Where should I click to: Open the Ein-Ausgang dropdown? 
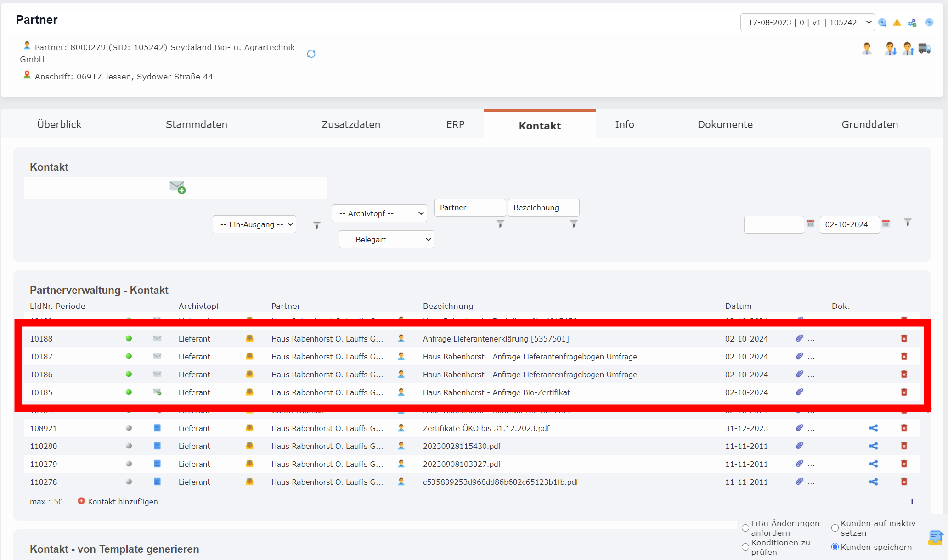254,224
